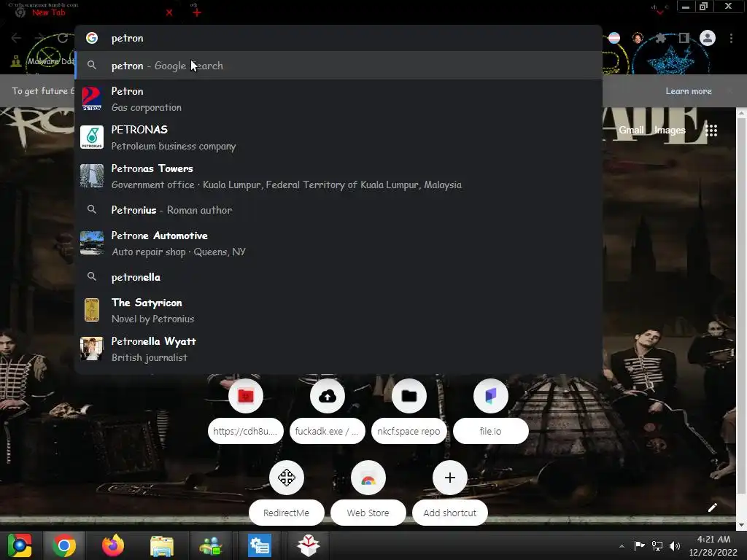Click the file.io shortcut label
The width and height of the screenshot is (747, 560).
pyautogui.click(x=491, y=432)
